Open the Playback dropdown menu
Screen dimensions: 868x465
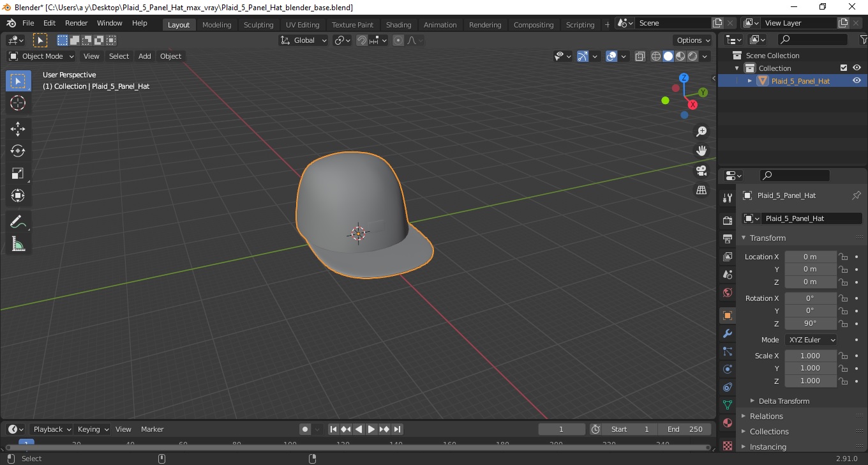click(51, 429)
